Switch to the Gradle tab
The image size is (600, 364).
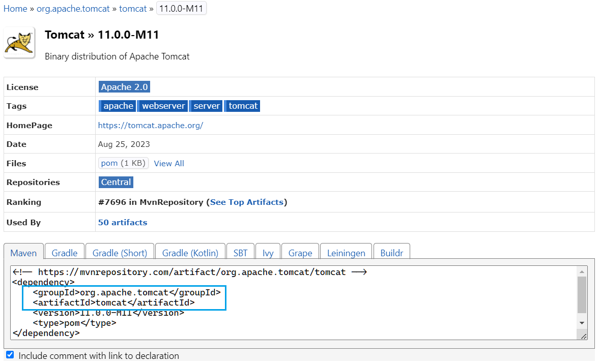pyautogui.click(x=65, y=253)
